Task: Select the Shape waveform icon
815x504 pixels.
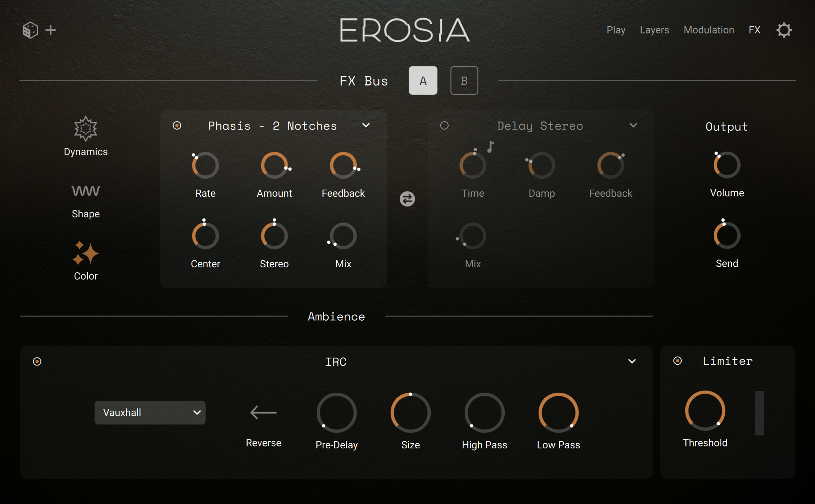Action: pyautogui.click(x=86, y=191)
